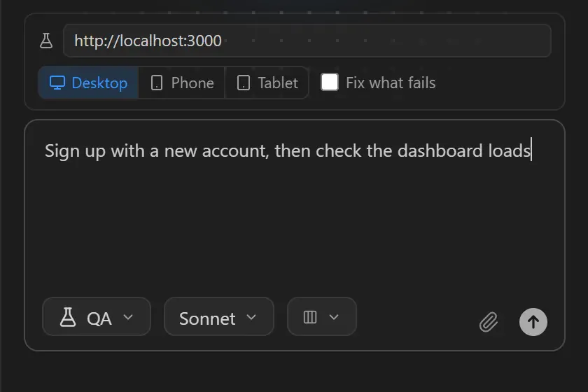Switch to the Phone viewport tab
The width and height of the screenshot is (588, 392).
tap(182, 83)
